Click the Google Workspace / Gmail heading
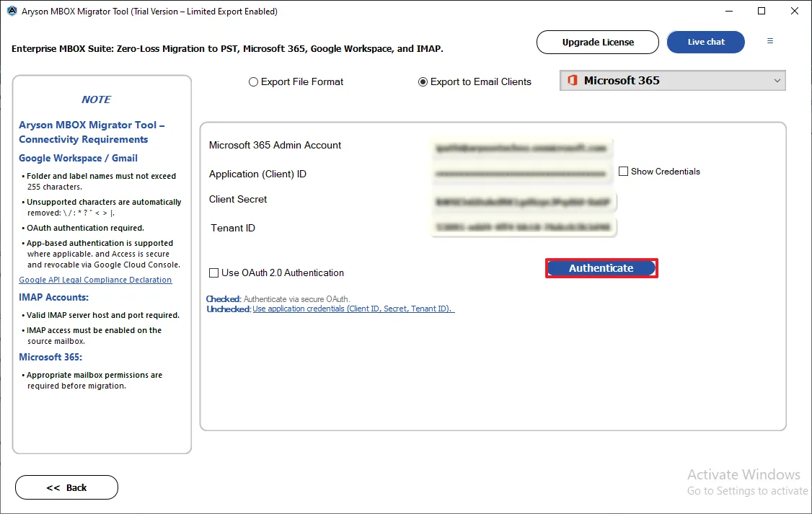Screen dimensions: 812x514 coord(78,158)
